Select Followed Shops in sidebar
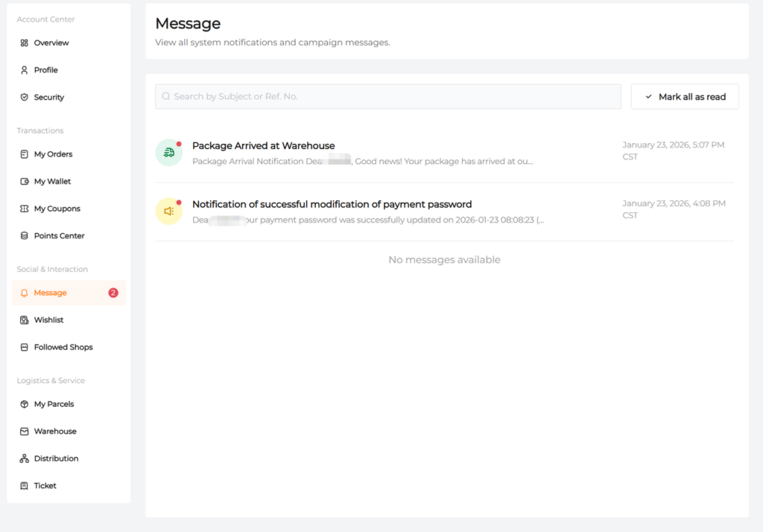This screenshot has width=763, height=532. pyautogui.click(x=63, y=347)
